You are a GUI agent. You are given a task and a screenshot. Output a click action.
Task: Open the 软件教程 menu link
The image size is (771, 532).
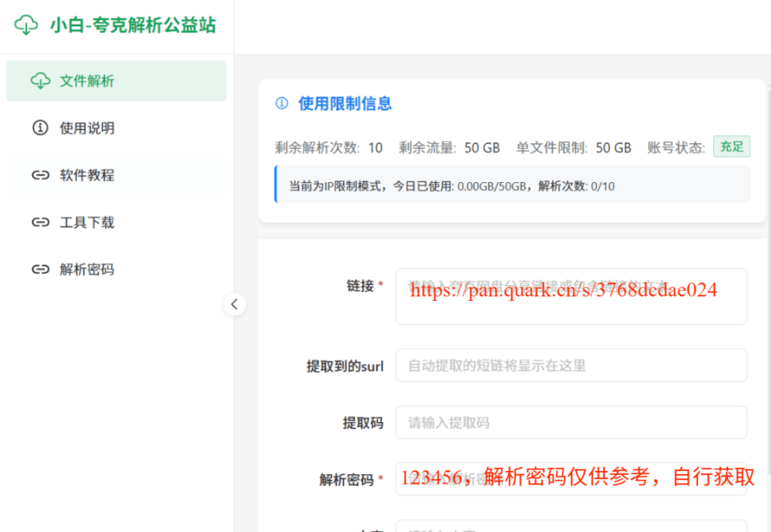pos(116,175)
